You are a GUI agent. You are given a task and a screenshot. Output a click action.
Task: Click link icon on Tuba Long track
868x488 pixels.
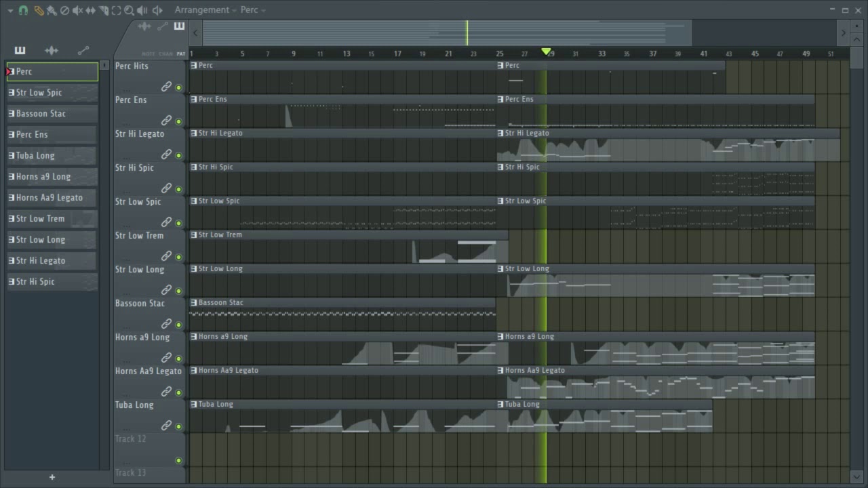click(166, 426)
